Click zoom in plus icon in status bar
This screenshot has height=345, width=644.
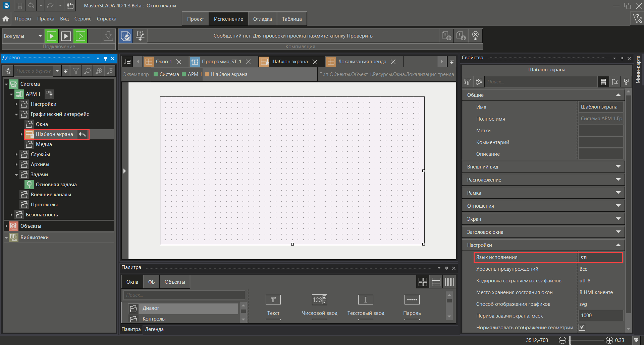609,340
